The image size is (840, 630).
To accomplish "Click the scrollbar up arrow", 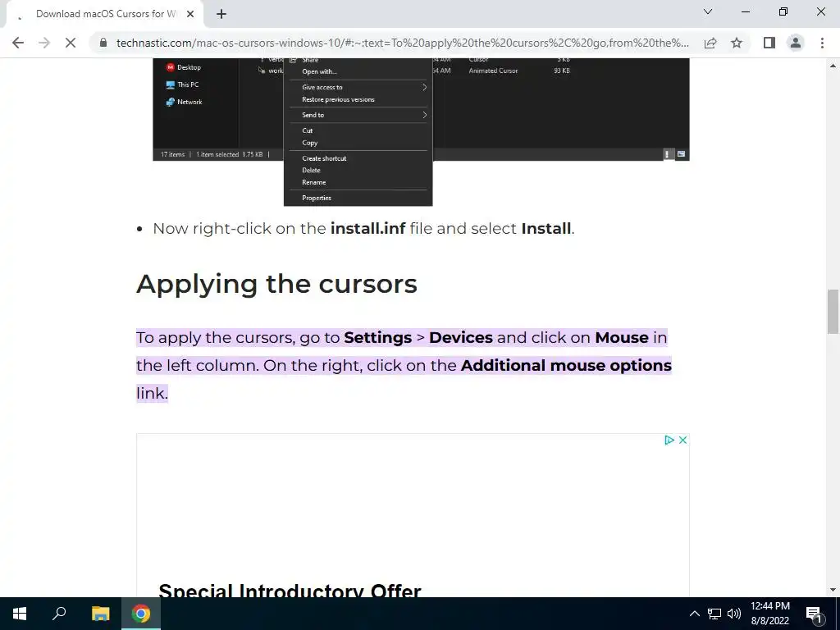I will click(833, 66).
